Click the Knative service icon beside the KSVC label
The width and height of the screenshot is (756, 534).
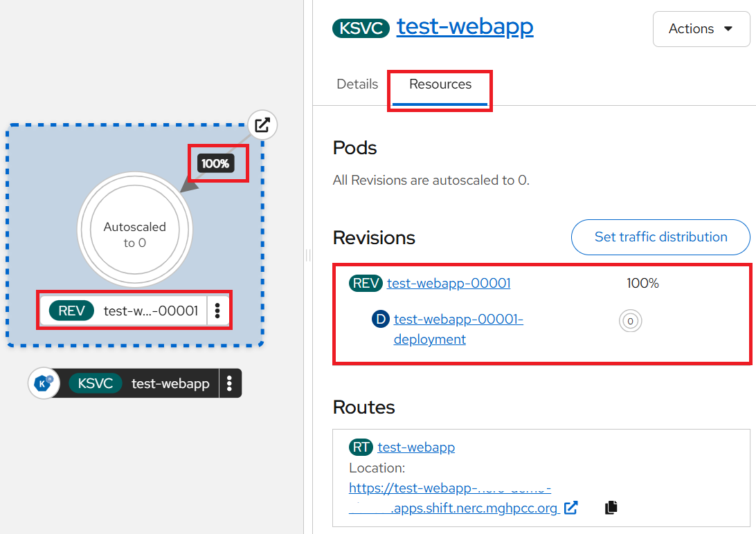tap(43, 383)
